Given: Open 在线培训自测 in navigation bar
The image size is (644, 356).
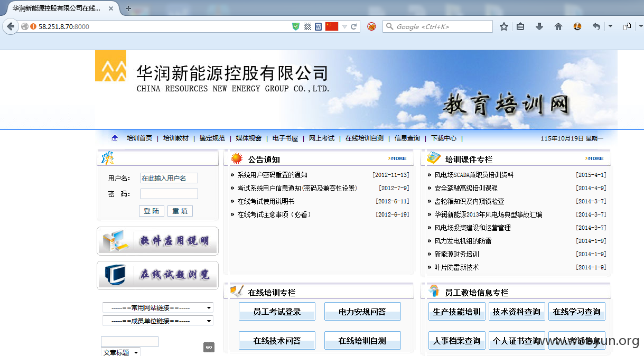Looking at the screenshot, I should pyautogui.click(x=365, y=138).
